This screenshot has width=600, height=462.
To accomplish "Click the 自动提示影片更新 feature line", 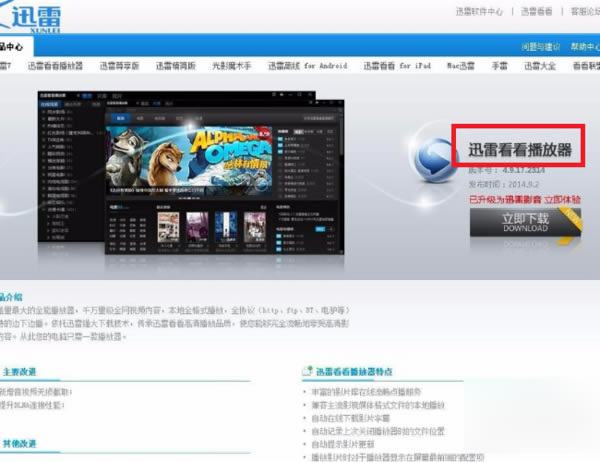I will (342, 444).
